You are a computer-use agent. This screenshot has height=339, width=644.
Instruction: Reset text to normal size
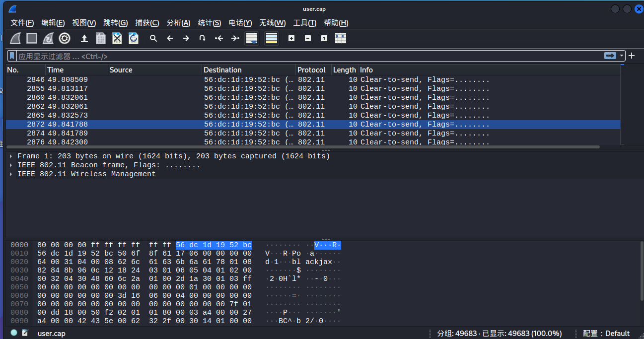point(324,38)
